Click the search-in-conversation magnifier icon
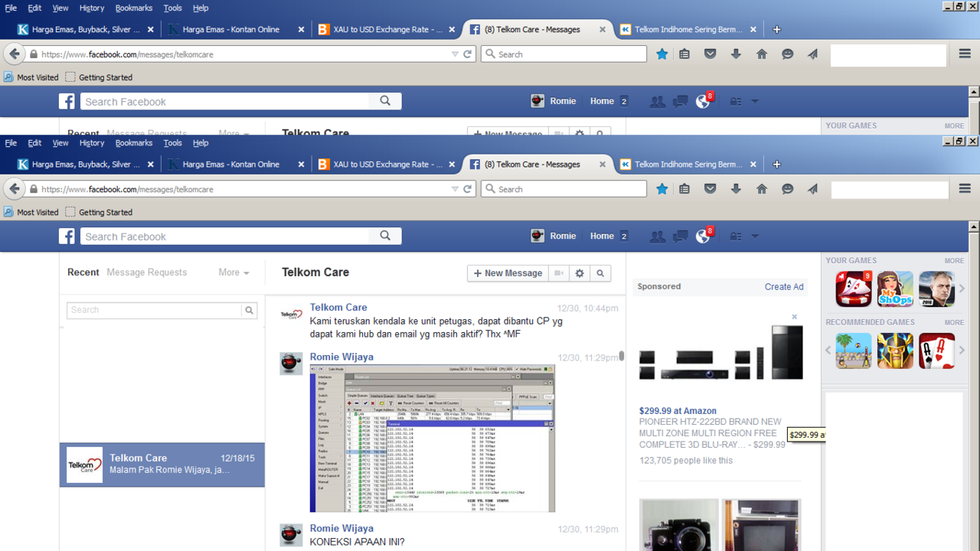The image size is (980, 551). click(600, 273)
